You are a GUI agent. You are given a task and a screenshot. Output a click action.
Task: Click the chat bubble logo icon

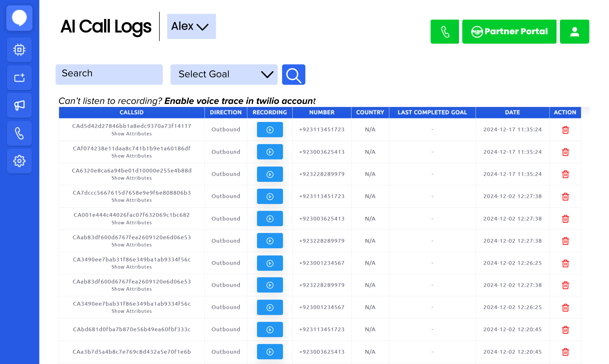pyautogui.click(x=19, y=18)
